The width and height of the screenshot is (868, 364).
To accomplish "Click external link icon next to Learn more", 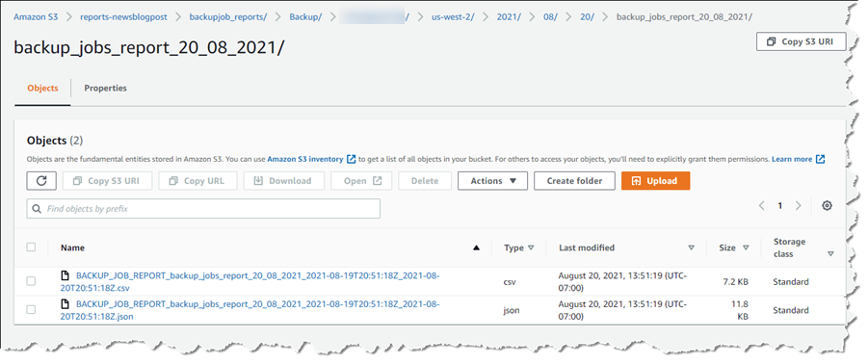I will 821,159.
